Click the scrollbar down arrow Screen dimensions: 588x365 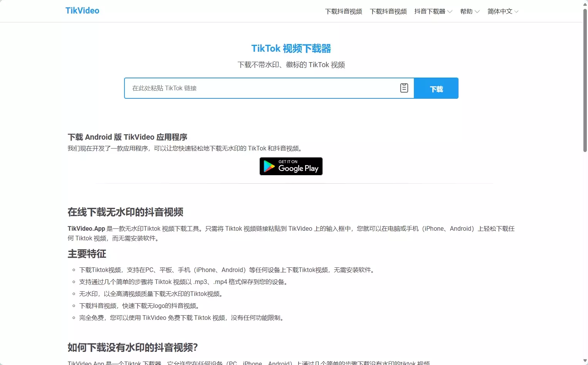tap(585, 361)
